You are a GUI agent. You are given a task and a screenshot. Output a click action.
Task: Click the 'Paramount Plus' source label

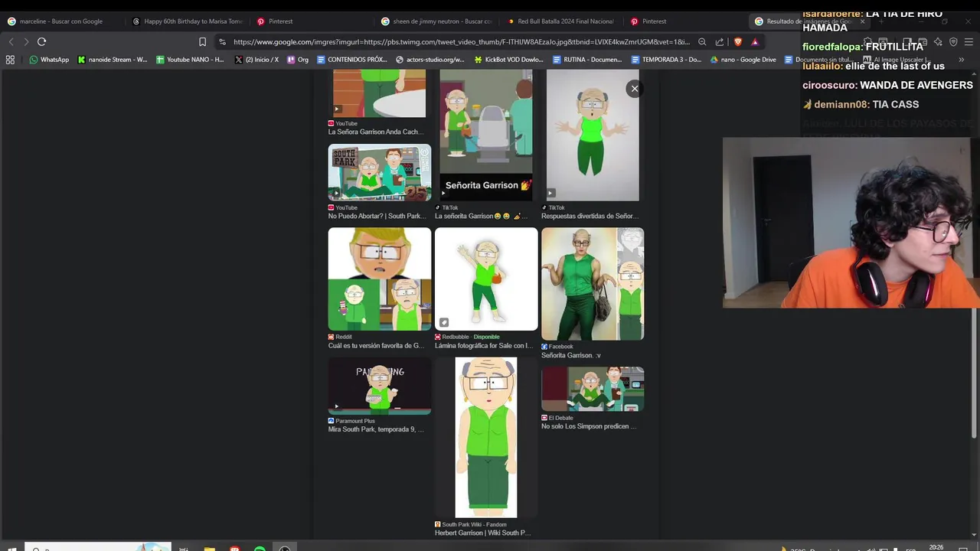click(x=351, y=421)
